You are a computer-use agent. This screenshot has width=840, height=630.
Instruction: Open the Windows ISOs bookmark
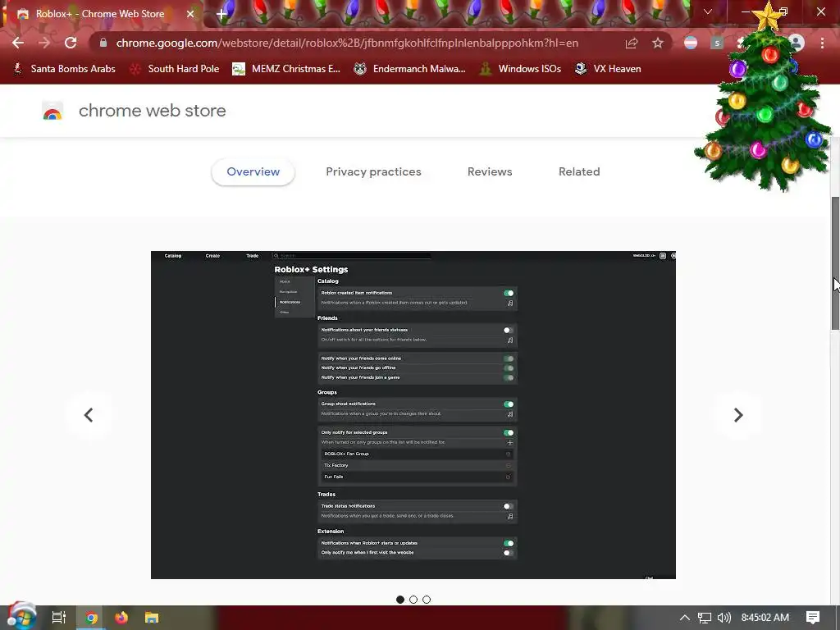tap(520, 69)
